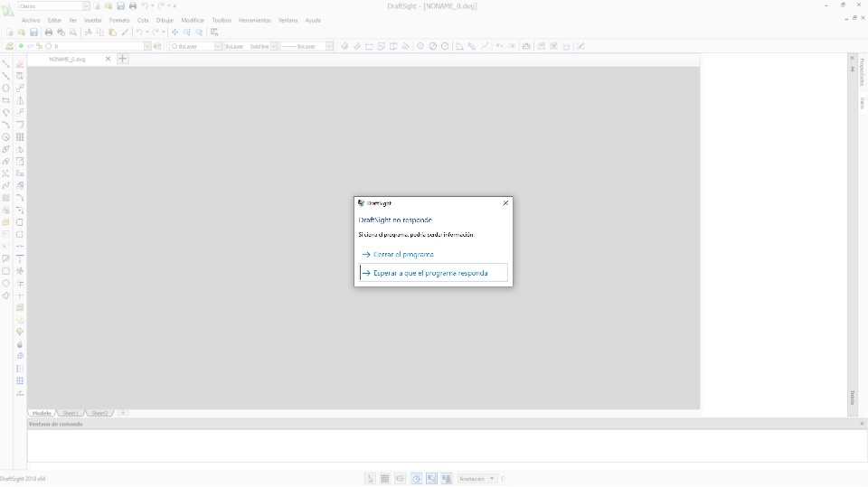Switch to the Sheet1 tab

(71, 413)
